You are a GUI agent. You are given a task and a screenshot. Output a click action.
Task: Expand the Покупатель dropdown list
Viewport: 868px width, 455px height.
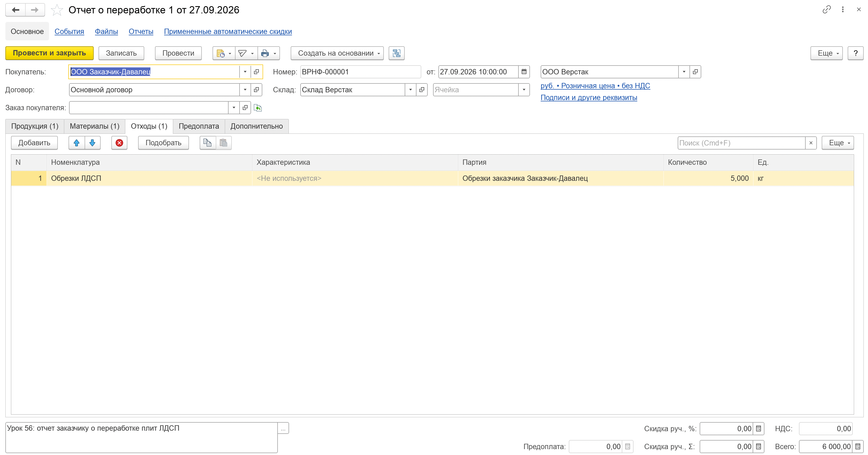coord(245,72)
